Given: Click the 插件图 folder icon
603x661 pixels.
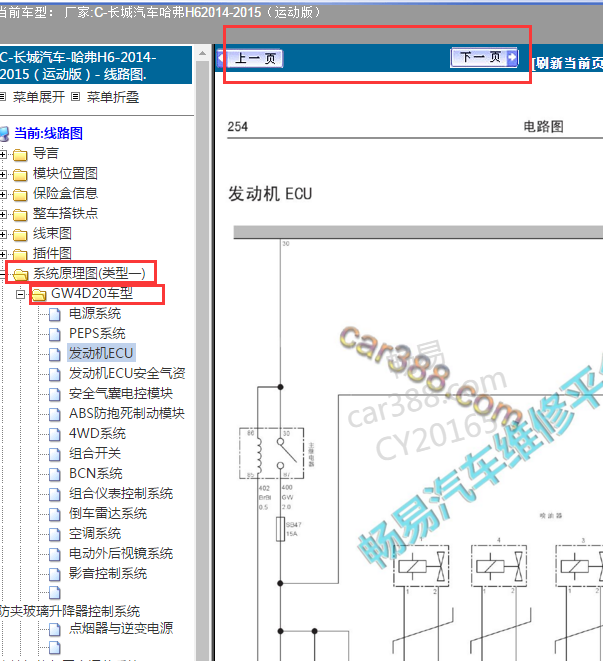Looking at the screenshot, I should [x=20, y=255].
